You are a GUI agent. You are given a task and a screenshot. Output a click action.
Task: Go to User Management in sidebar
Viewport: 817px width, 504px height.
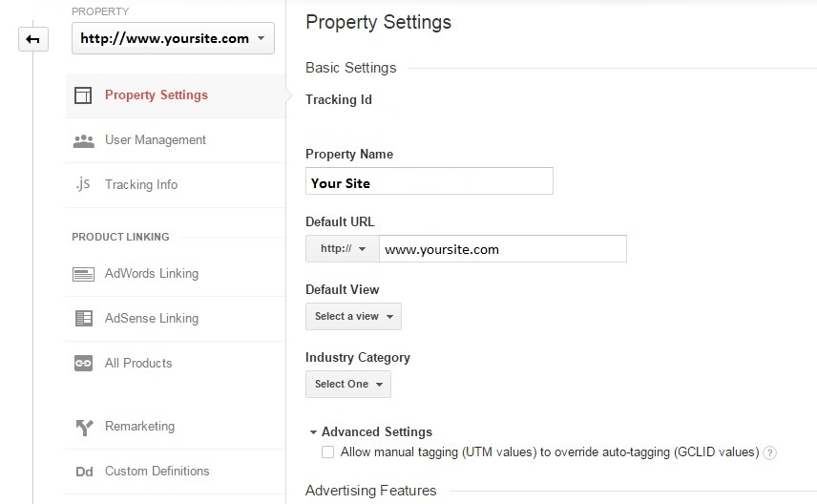(155, 140)
